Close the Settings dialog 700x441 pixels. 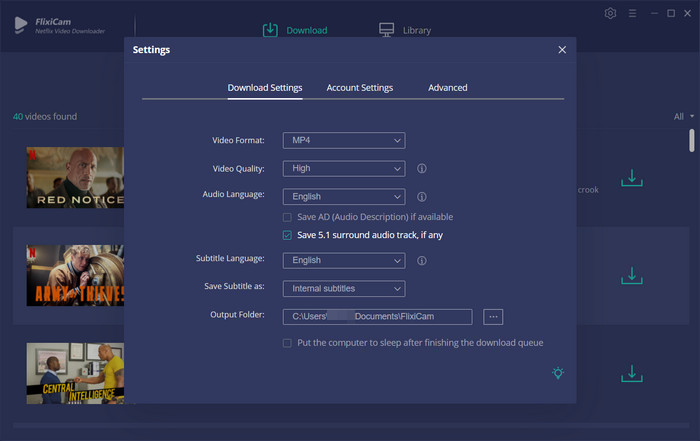tap(562, 50)
